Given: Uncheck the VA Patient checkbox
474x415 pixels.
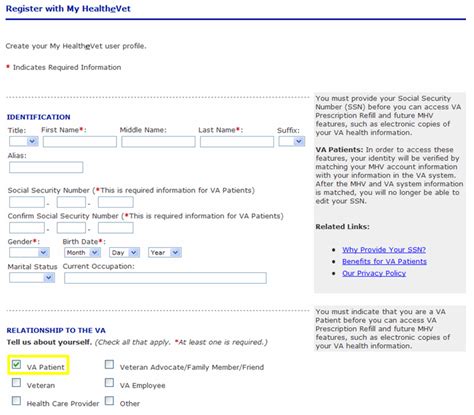Looking at the screenshot, I should [16, 364].
